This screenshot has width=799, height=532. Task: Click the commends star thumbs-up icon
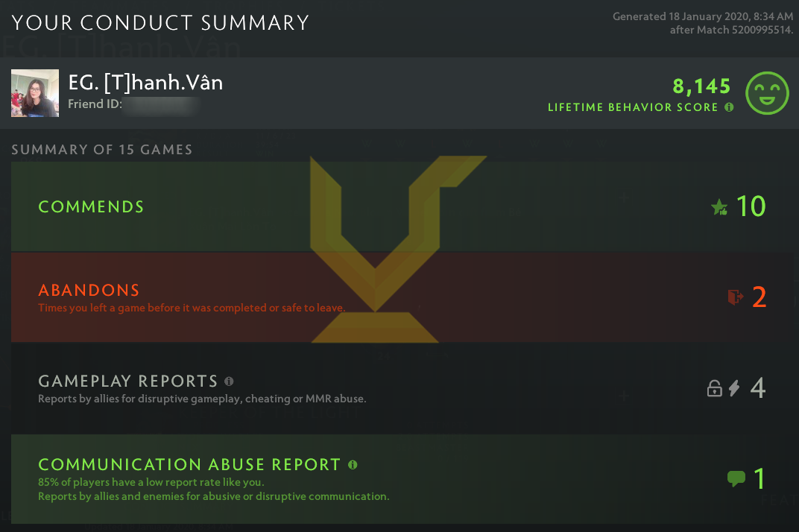click(x=719, y=207)
